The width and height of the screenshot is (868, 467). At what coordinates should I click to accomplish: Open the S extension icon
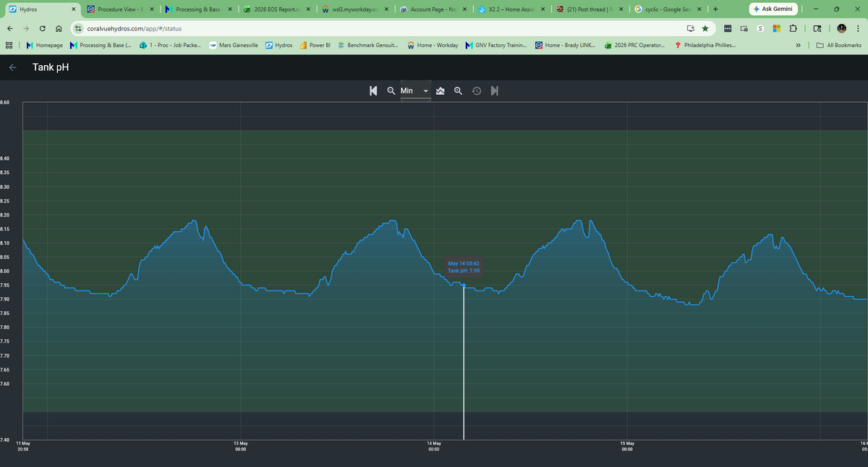[760, 29]
